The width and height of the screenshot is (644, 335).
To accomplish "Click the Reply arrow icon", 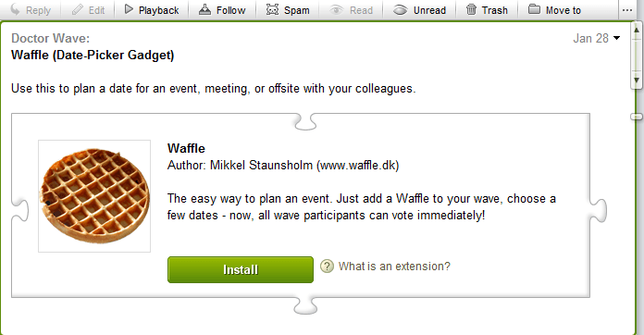I will [x=15, y=9].
